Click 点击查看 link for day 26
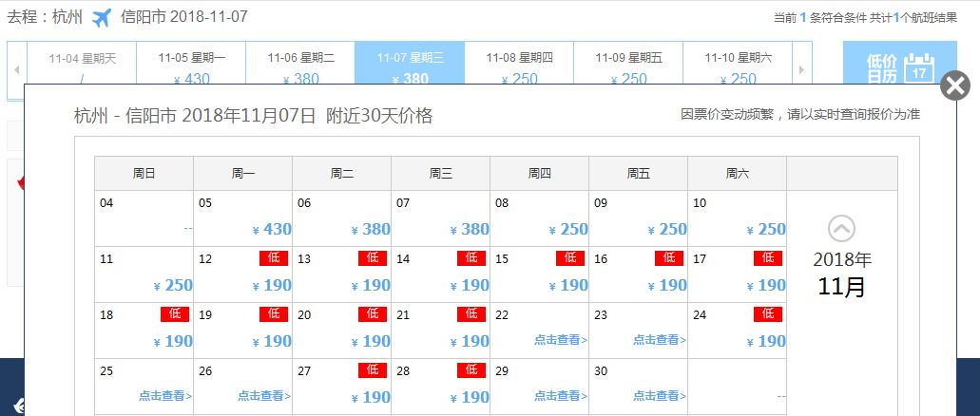 pyautogui.click(x=263, y=395)
